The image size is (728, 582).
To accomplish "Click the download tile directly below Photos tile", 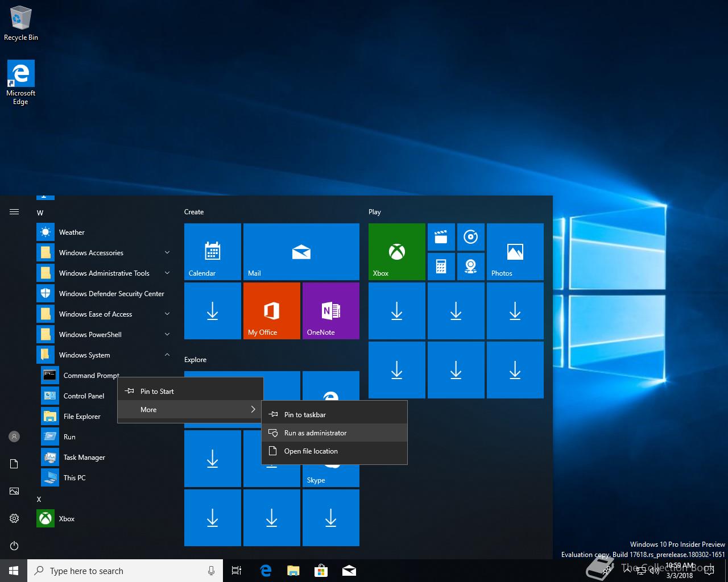I will (x=515, y=311).
